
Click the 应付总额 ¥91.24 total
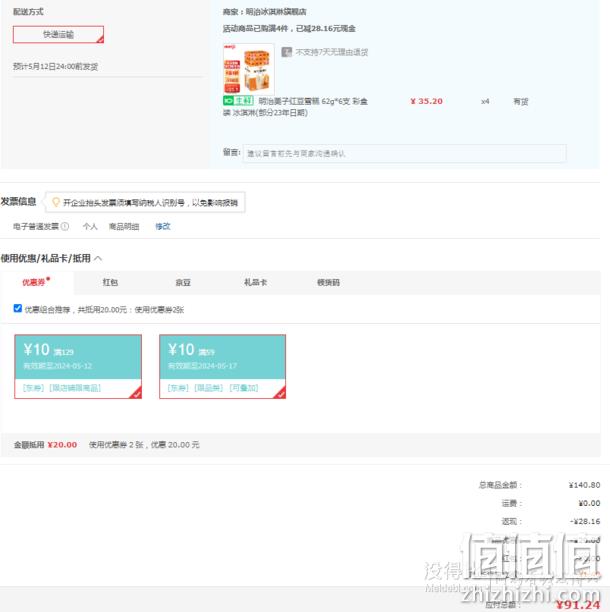tap(578, 605)
